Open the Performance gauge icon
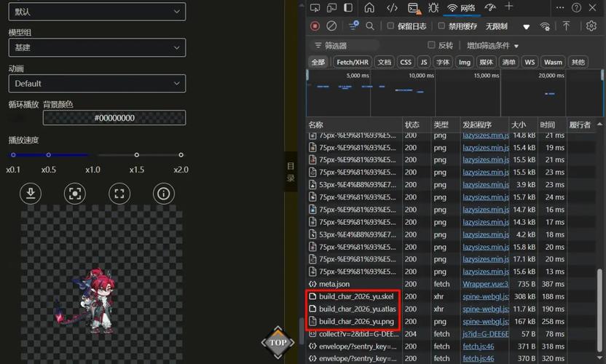The image size is (606, 364). coord(490,7)
